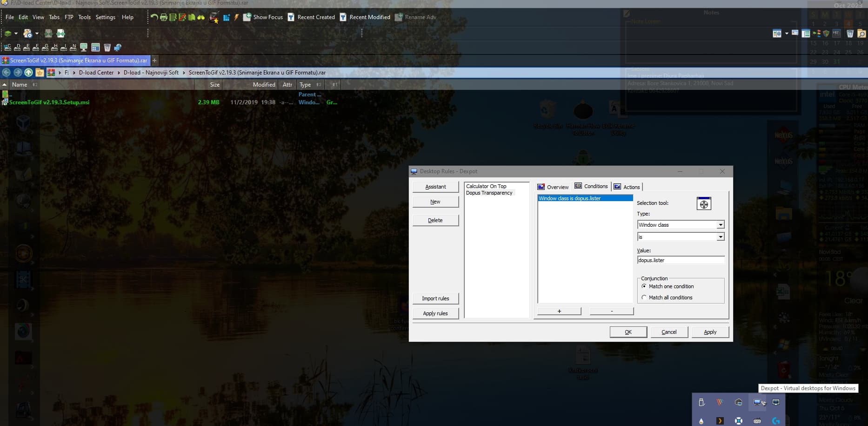This screenshot has width=868, height=426.
Task: Click the USB safely remove tray icon
Action: (701, 403)
